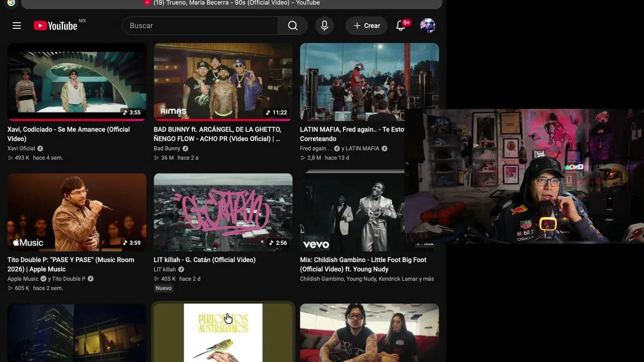Image resolution: width=644 pixels, height=362 pixels.
Task: Click the 3:59 duration badge
Action: [x=132, y=243]
